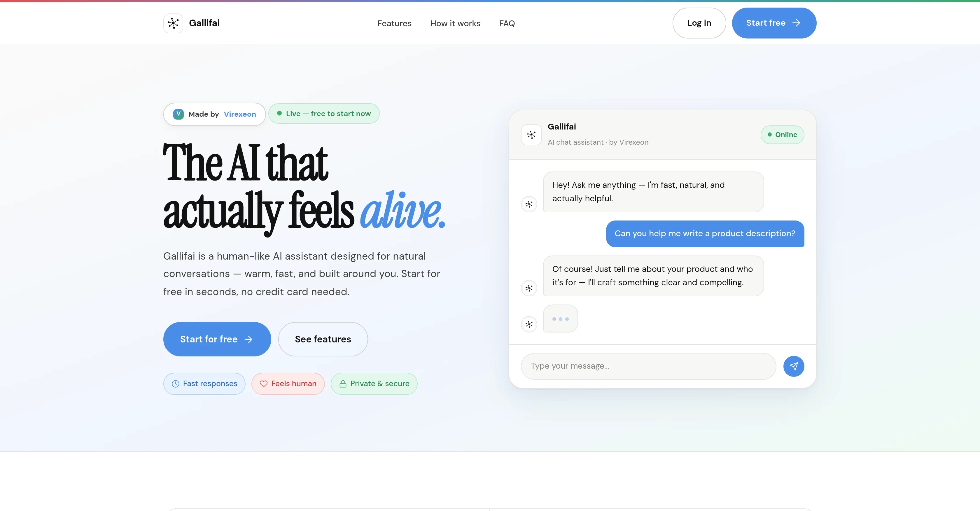980x511 pixels.
Task: Click the 'Can you help me write' user message
Action: [705, 234]
